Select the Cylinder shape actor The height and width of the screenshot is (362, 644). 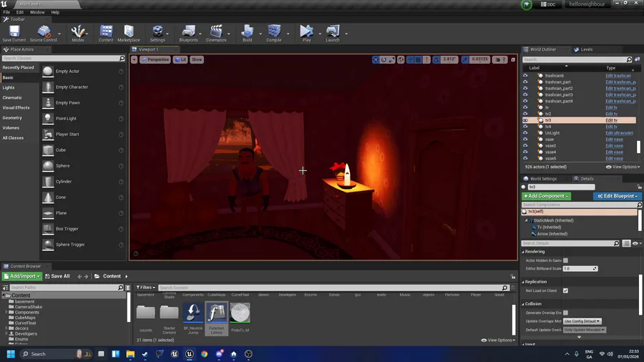pyautogui.click(x=83, y=182)
